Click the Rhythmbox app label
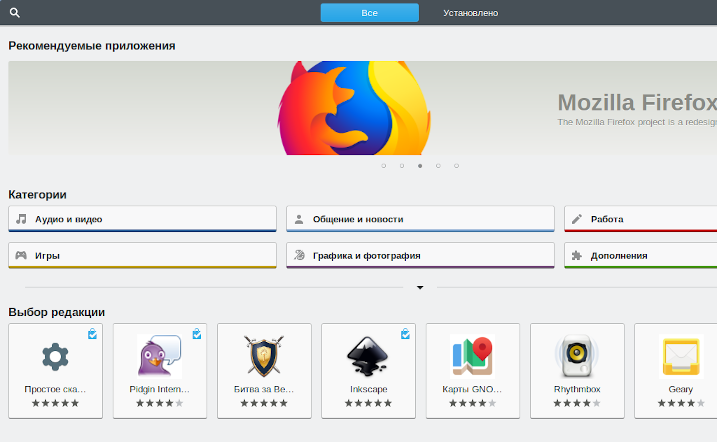 pos(577,389)
